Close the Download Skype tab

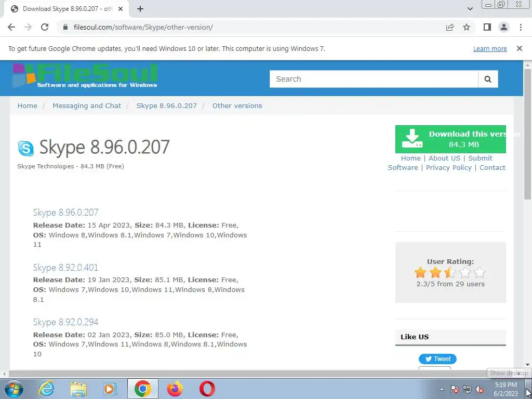point(121,9)
